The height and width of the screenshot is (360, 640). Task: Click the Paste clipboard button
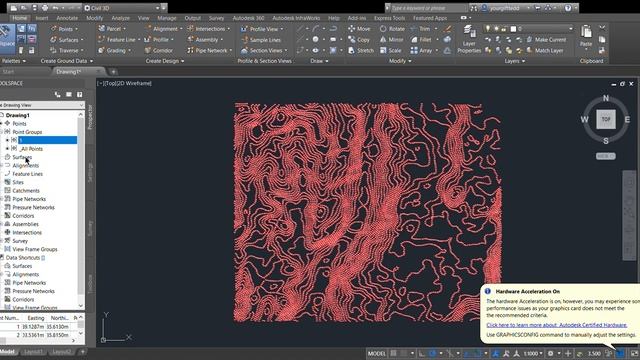pyautogui.click(x=586, y=36)
